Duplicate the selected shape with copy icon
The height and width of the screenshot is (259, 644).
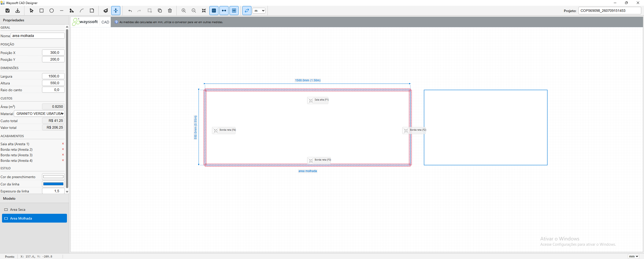point(160,11)
